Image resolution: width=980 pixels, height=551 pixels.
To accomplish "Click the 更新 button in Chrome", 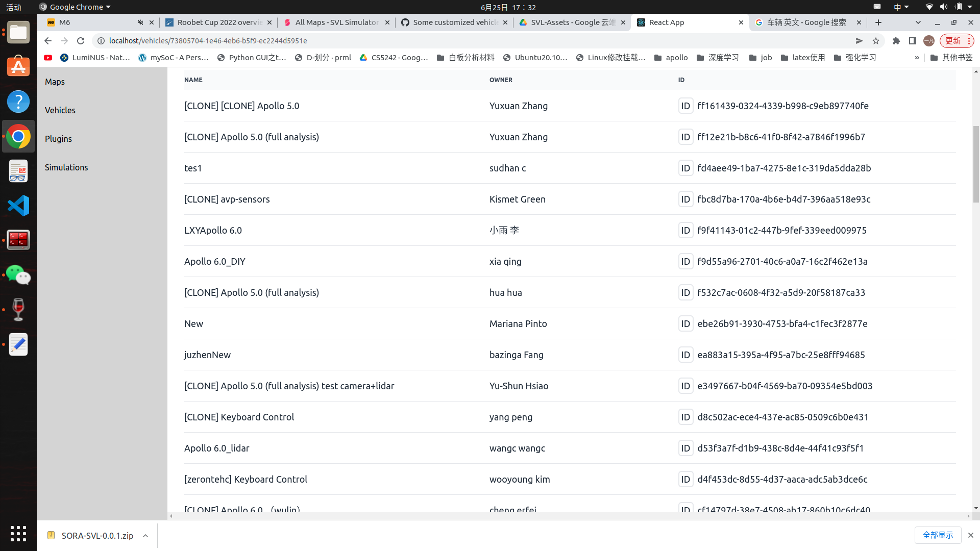I will (954, 41).
